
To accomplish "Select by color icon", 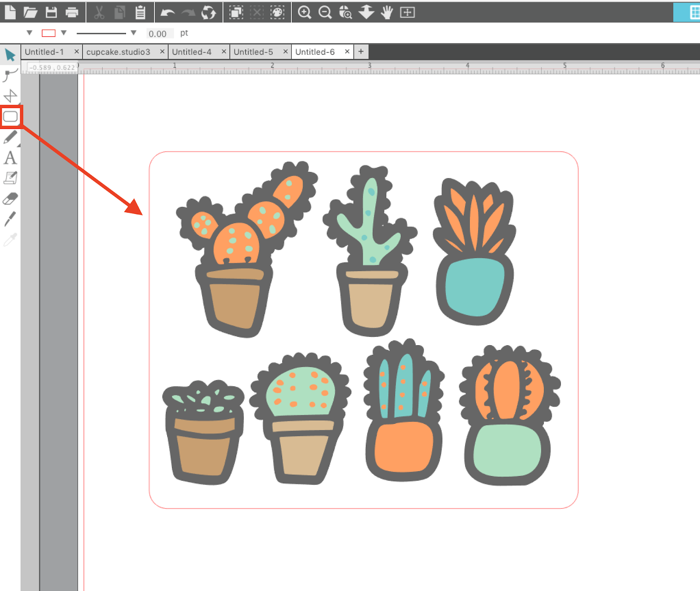I will pos(277,12).
